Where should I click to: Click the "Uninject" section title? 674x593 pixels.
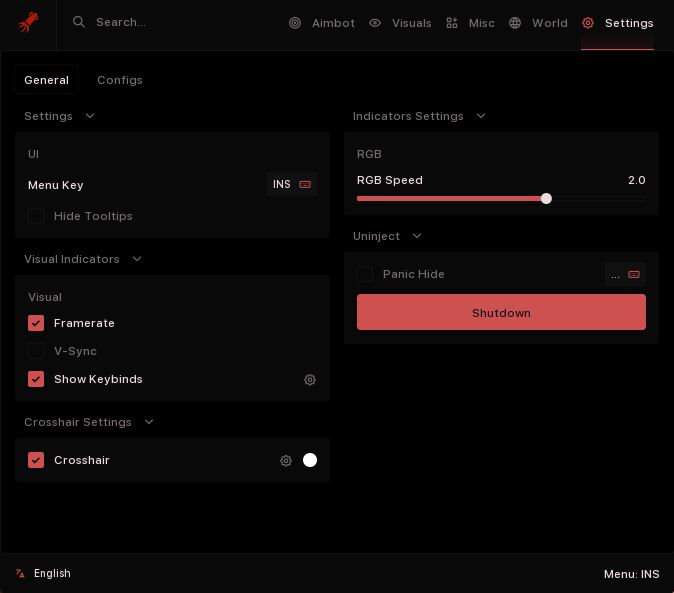[x=376, y=236]
